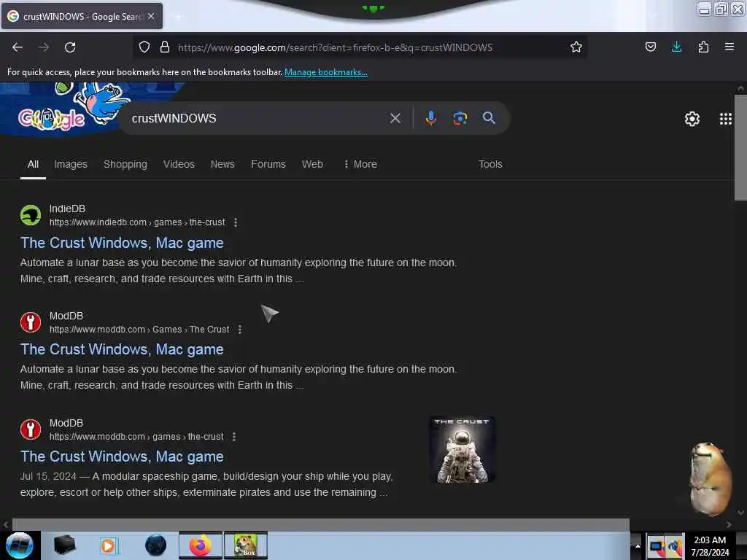The height and width of the screenshot is (560, 747).
Task: Reload the current page
Action: 70,47
